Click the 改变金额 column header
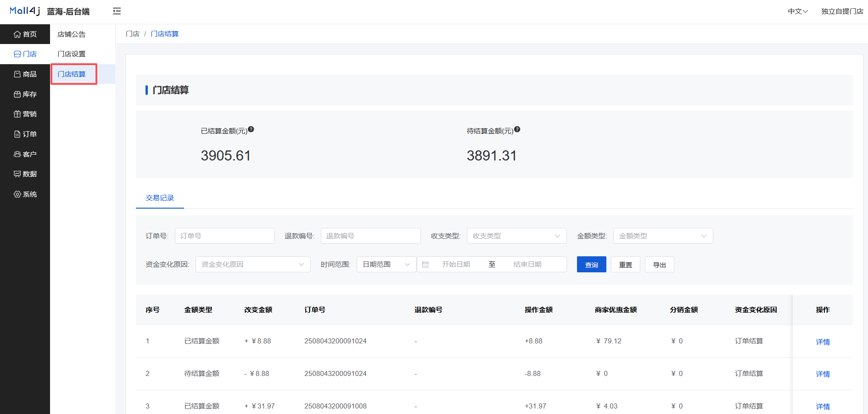Viewport: 868px width, 414px height. tap(258, 310)
